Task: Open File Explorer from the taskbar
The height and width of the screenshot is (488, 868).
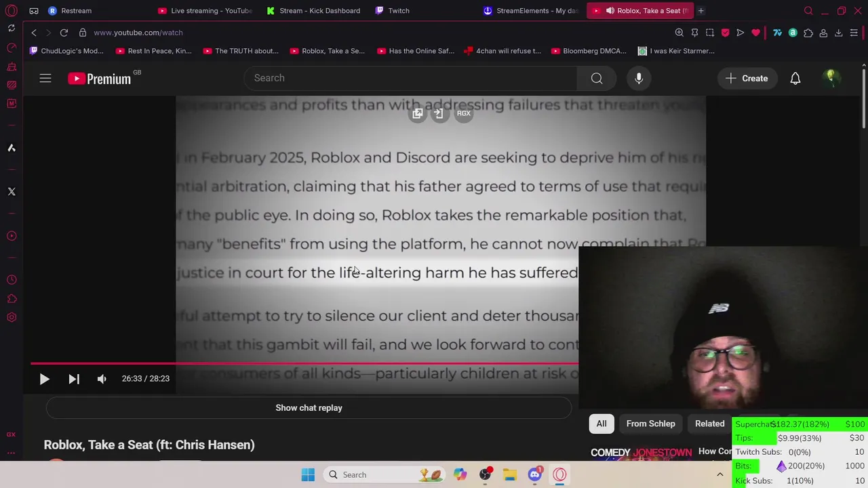Action: [510, 475]
